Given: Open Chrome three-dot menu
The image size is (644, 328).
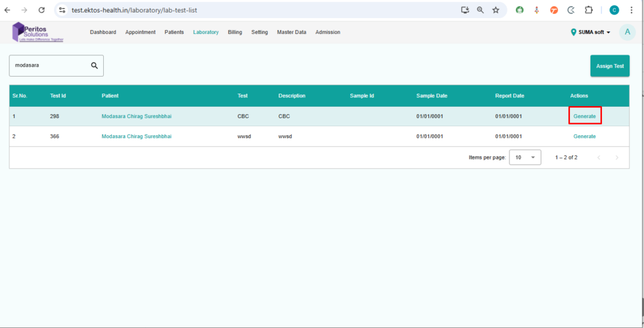Looking at the screenshot, I should coord(631,10).
